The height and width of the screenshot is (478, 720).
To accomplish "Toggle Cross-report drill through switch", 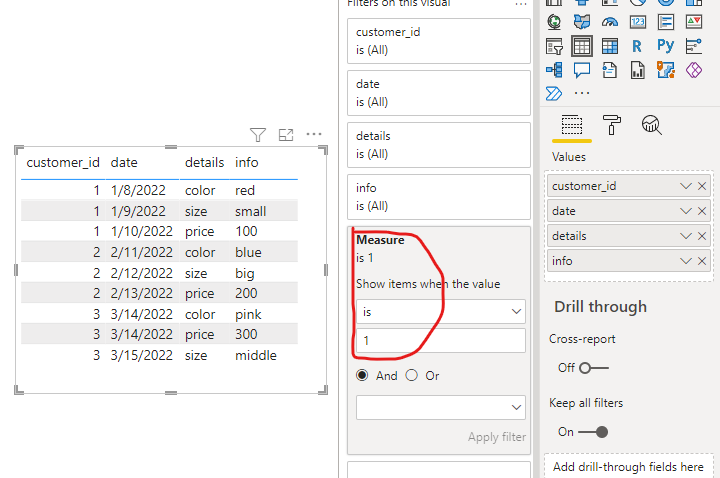I will pyautogui.click(x=594, y=368).
